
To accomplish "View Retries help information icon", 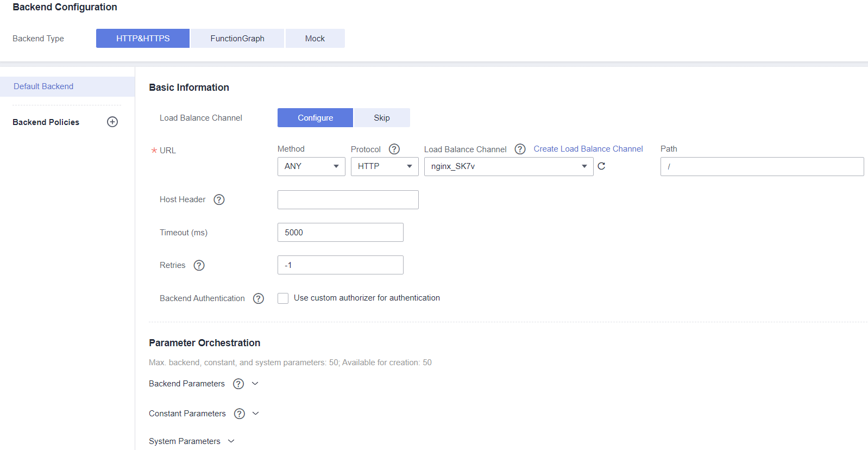I will tap(199, 265).
